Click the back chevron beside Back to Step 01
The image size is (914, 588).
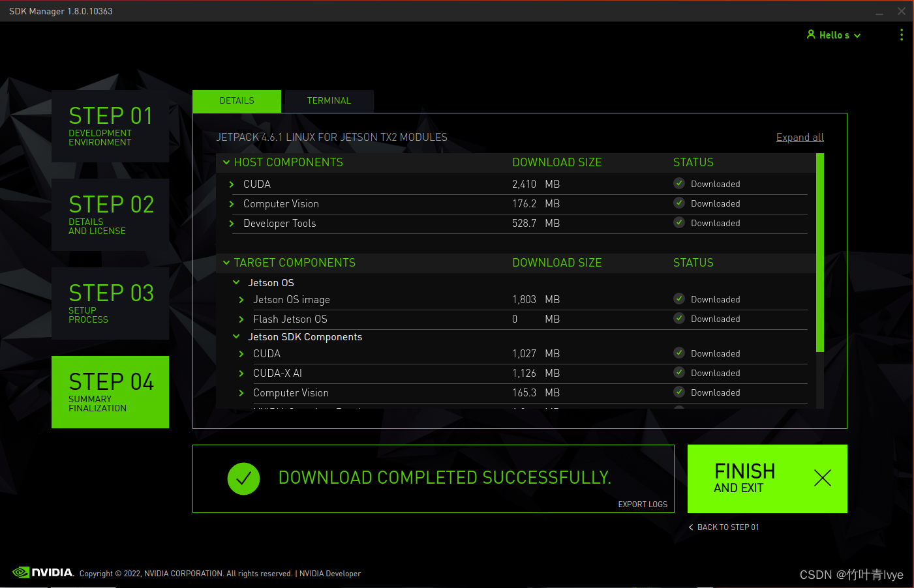tap(690, 527)
